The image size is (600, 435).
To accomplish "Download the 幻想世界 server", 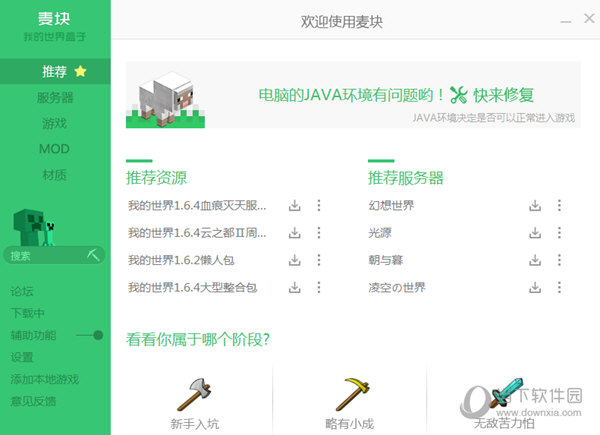I will 535,205.
